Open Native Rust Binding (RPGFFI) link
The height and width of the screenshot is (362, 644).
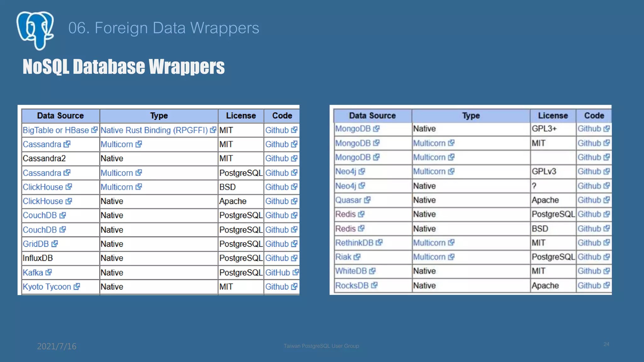pos(154,130)
